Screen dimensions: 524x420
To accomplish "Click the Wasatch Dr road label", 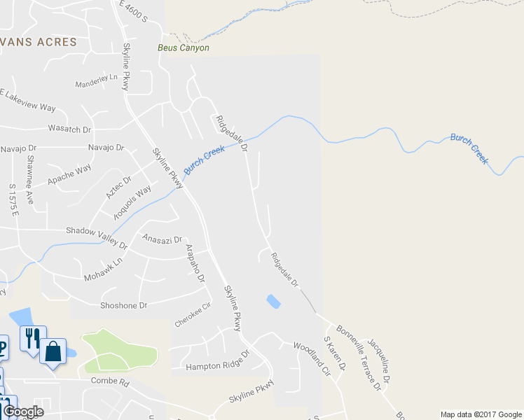I will pyautogui.click(x=69, y=129).
